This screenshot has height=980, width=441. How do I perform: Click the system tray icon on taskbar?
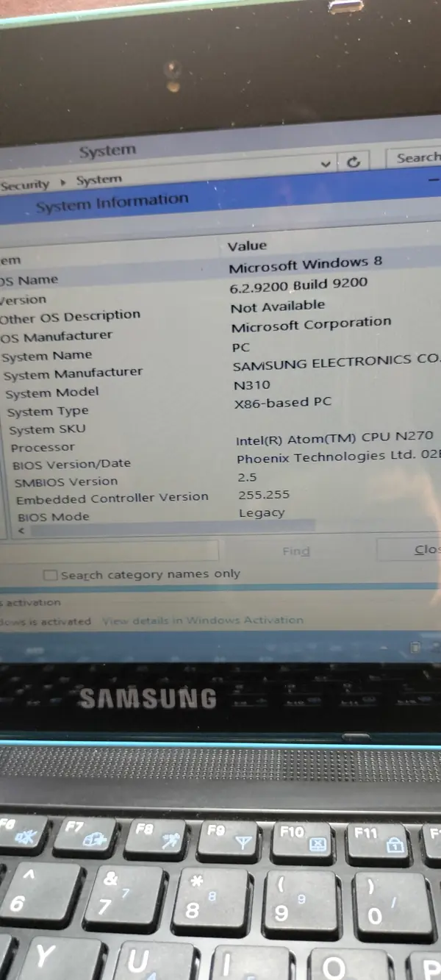[x=415, y=648]
